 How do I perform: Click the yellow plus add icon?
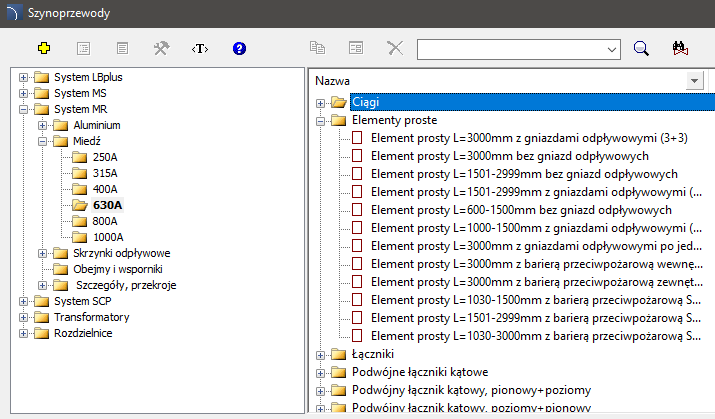click(43, 47)
